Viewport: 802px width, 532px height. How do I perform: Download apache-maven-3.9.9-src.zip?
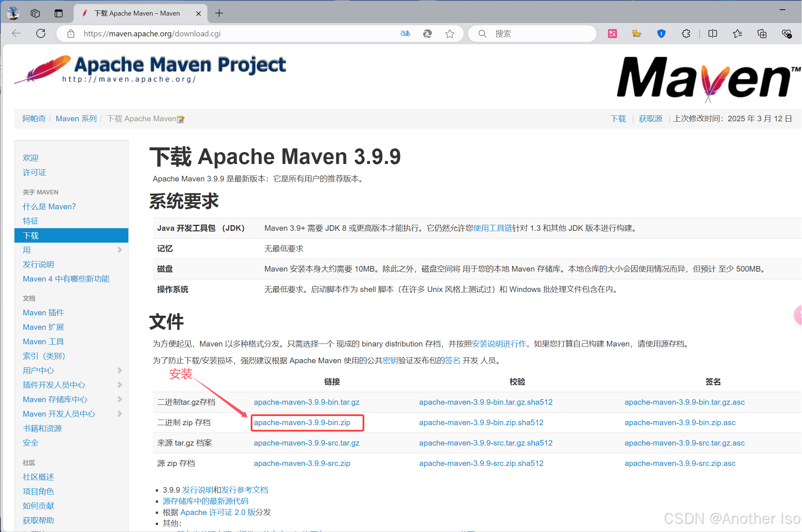point(302,463)
